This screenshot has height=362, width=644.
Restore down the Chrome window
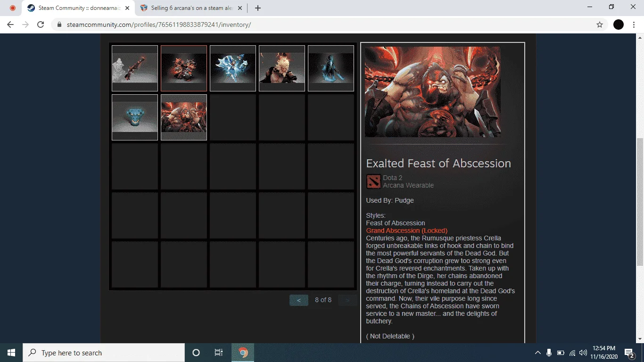[611, 7]
